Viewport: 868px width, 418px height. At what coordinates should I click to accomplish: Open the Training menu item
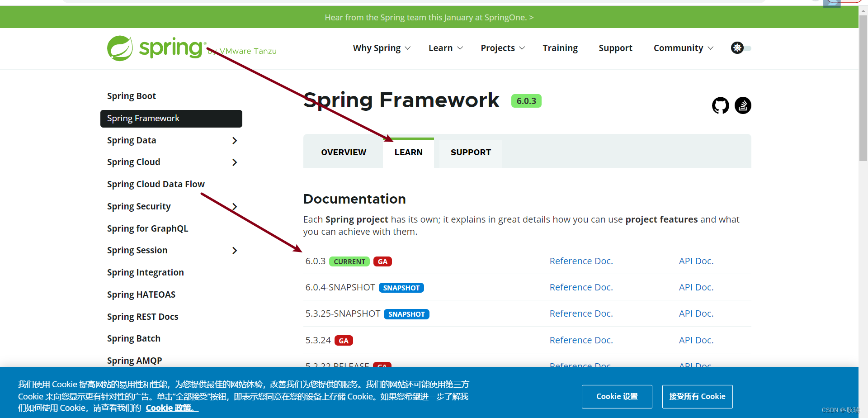(x=560, y=48)
